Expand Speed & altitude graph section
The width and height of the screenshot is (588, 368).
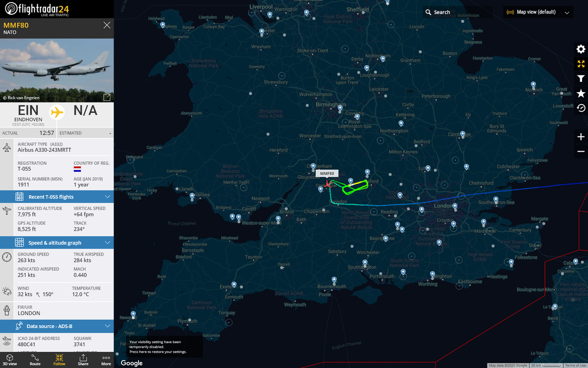[x=57, y=243]
